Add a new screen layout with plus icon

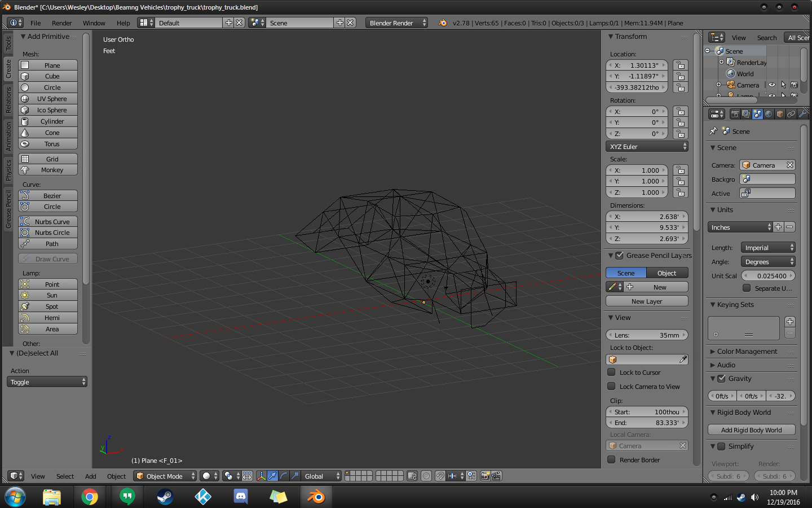pos(228,23)
